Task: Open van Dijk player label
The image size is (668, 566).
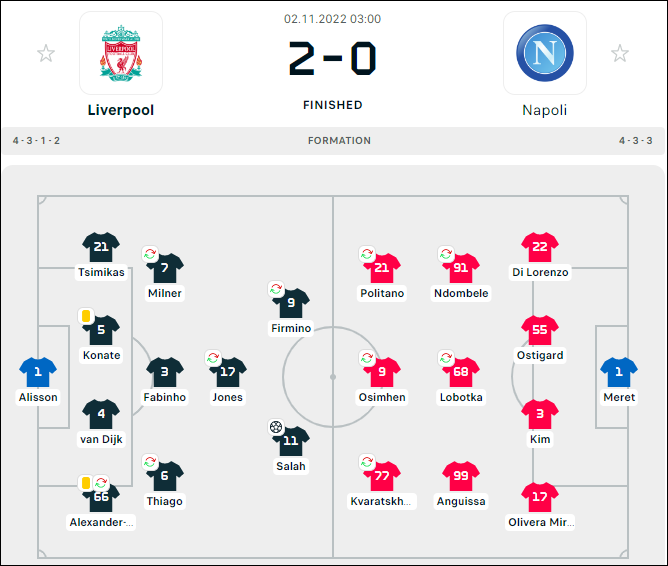Action: click(x=101, y=439)
